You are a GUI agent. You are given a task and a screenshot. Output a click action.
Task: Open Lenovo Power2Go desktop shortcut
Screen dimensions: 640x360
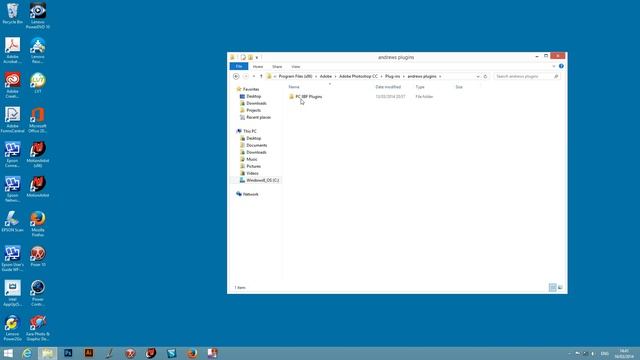(x=12, y=328)
